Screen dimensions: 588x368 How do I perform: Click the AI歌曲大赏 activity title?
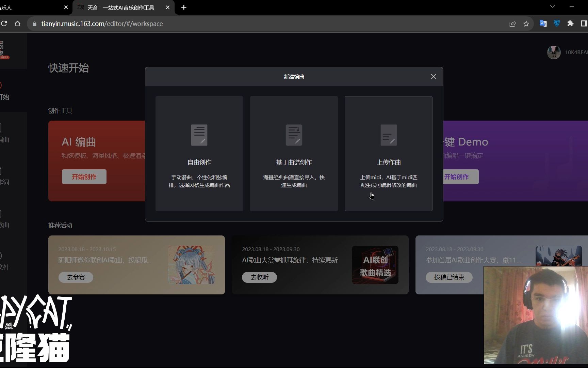click(x=290, y=260)
